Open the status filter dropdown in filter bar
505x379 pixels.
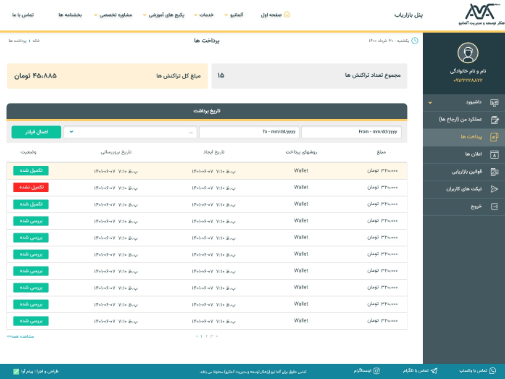point(130,132)
